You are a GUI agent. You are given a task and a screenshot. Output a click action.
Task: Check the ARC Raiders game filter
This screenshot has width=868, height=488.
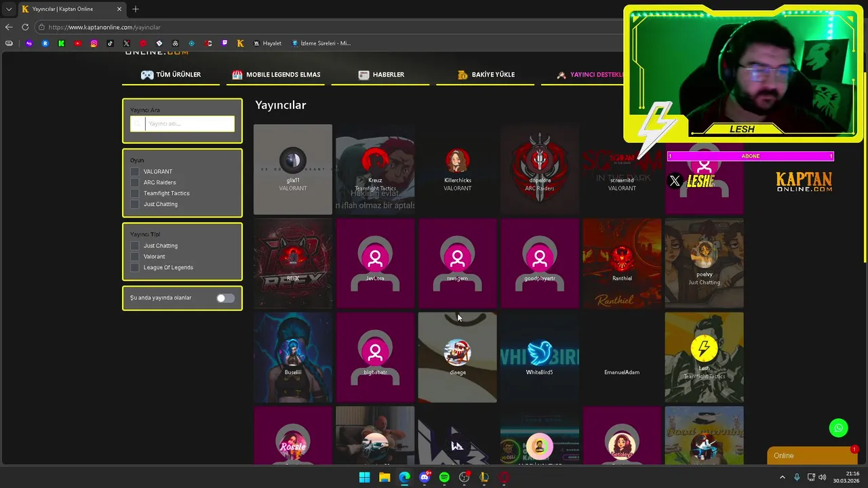point(135,182)
